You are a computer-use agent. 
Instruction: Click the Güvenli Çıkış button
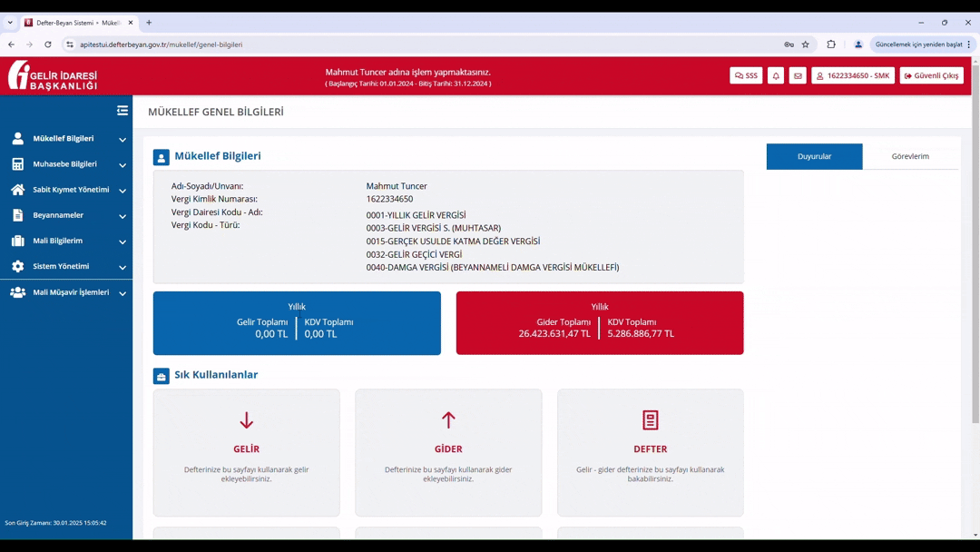931,76
